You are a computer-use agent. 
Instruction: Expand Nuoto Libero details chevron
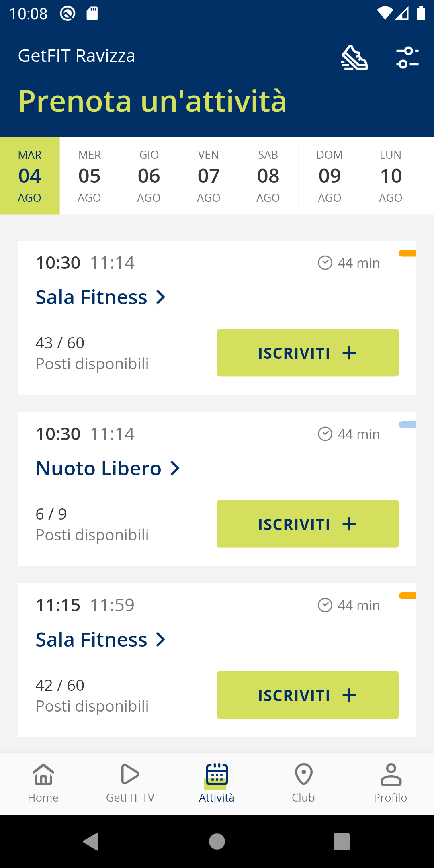(x=175, y=469)
